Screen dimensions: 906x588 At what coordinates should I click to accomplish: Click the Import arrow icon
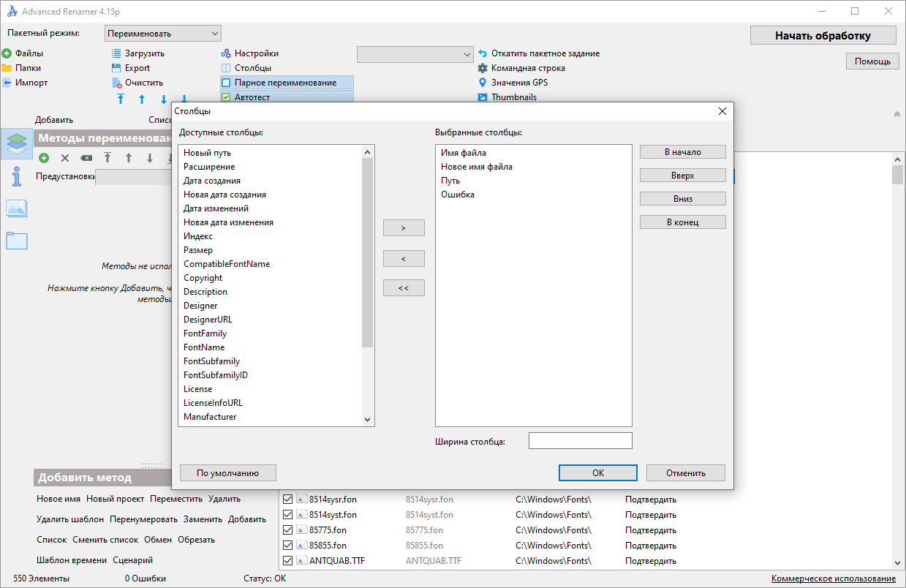pyautogui.click(x=7, y=83)
